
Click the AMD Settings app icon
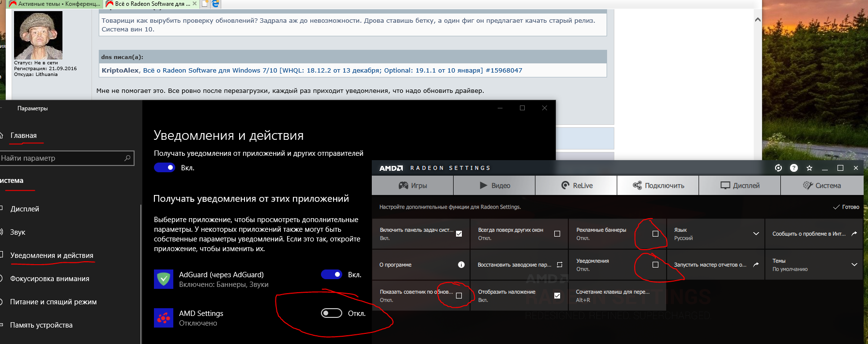pos(164,318)
